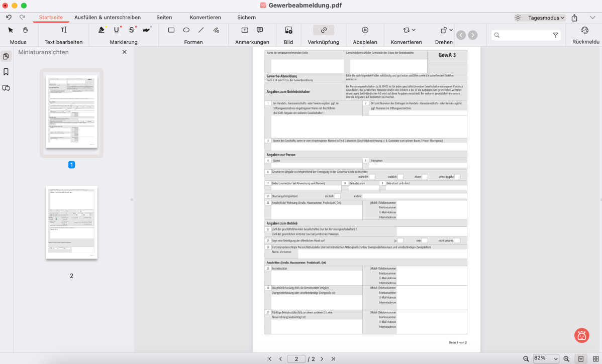Click the Text bearbeiten tool icon

[x=63, y=30]
